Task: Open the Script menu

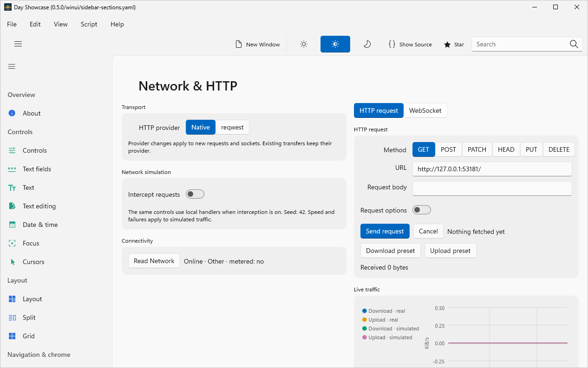Action: (x=89, y=24)
